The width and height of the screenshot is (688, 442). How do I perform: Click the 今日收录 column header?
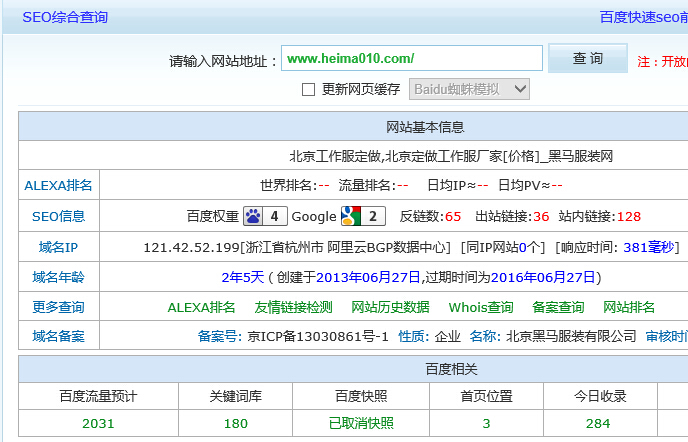[600, 396]
